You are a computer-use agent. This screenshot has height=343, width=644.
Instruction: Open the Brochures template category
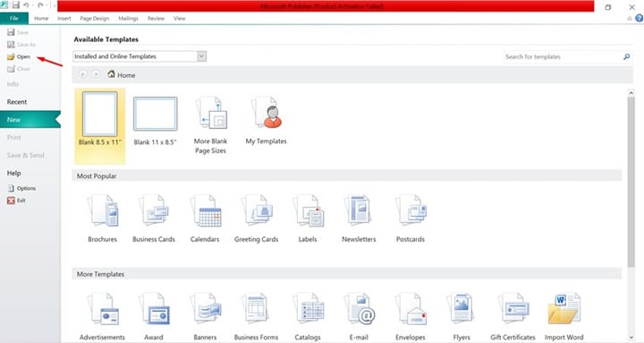tap(102, 219)
